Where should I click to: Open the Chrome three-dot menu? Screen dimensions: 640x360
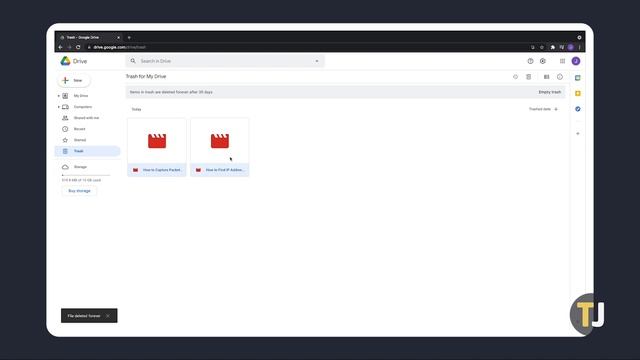pos(579,47)
